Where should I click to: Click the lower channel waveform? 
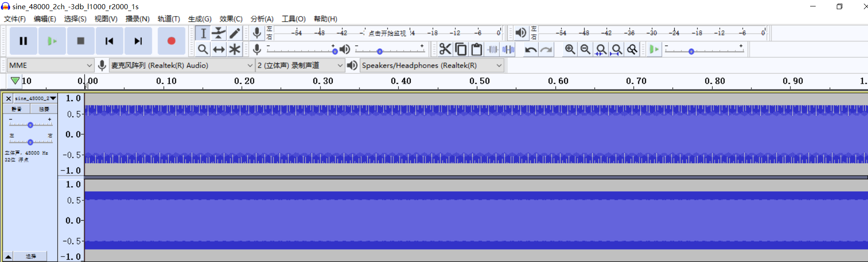[x=476, y=220]
